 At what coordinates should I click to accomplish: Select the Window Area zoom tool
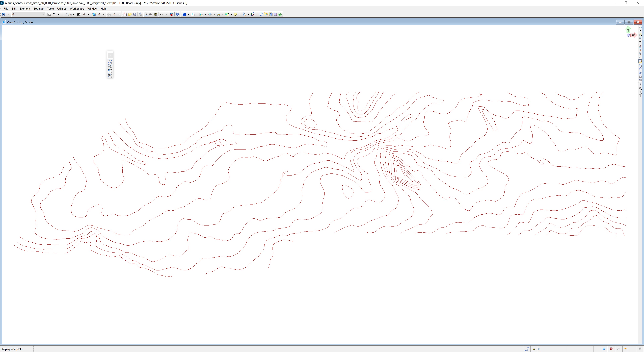[640, 57]
